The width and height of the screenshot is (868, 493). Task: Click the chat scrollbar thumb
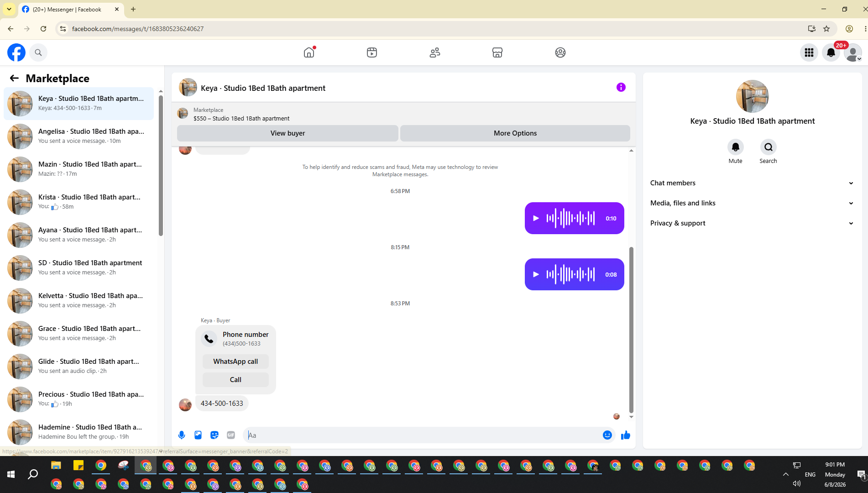pos(631,330)
